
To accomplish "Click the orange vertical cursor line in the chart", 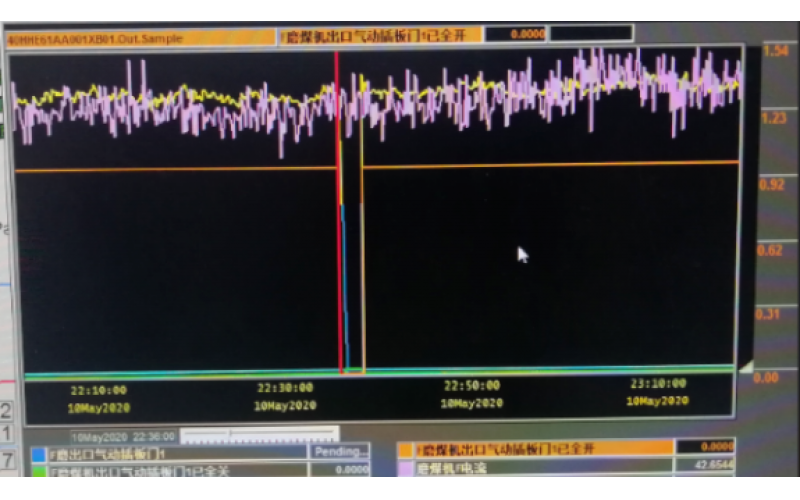I will tap(362, 270).
